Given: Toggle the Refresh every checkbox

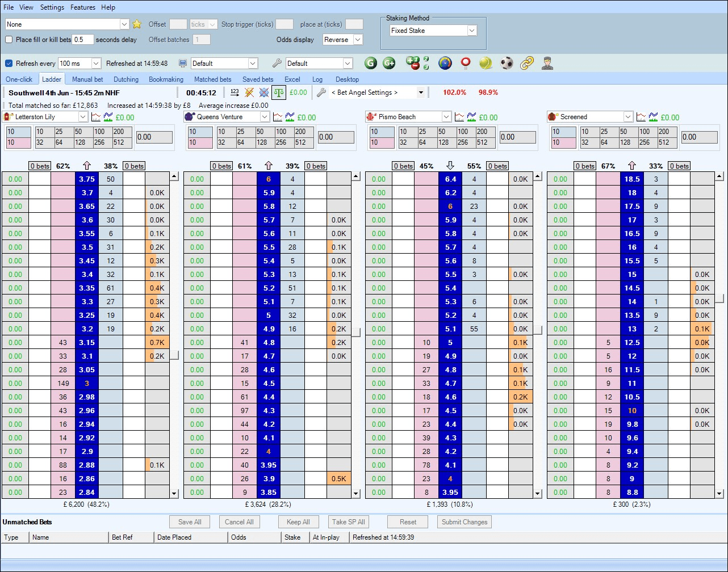Looking at the screenshot, I should [x=8, y=63].
